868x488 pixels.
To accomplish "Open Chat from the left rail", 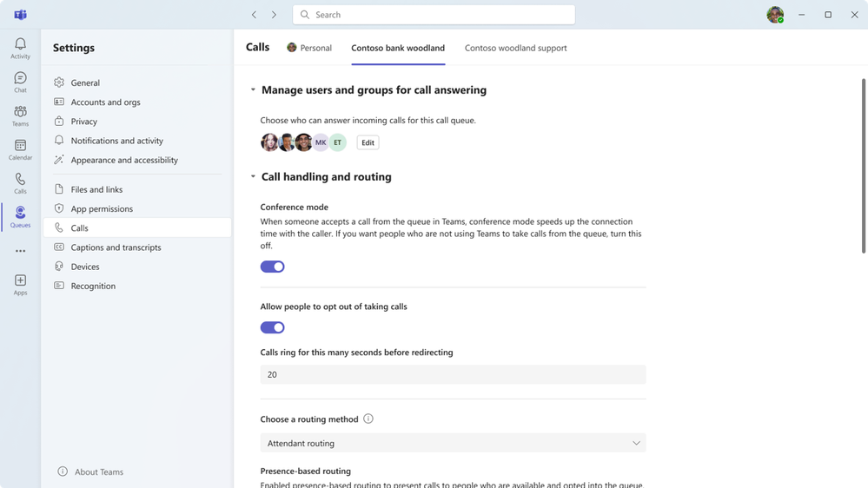I will point(20,82).
